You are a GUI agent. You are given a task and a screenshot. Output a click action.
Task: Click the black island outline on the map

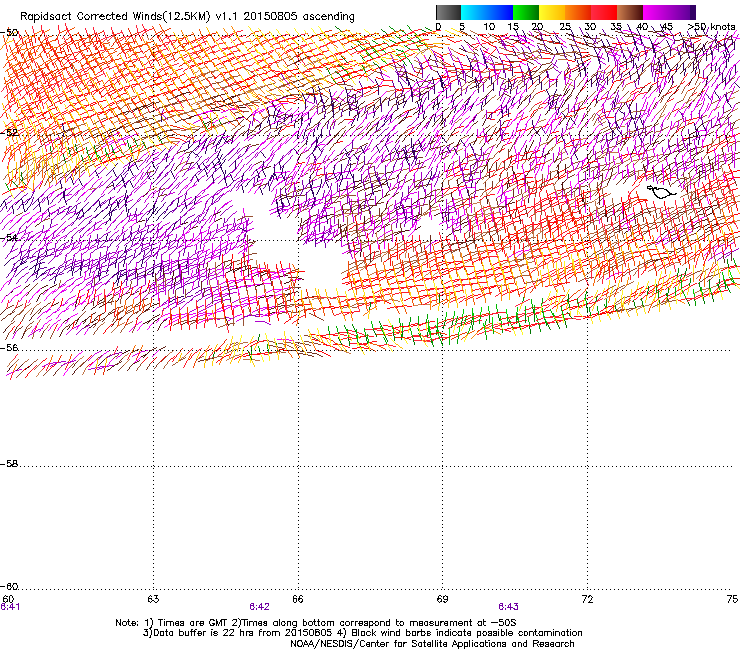point(661,192)
